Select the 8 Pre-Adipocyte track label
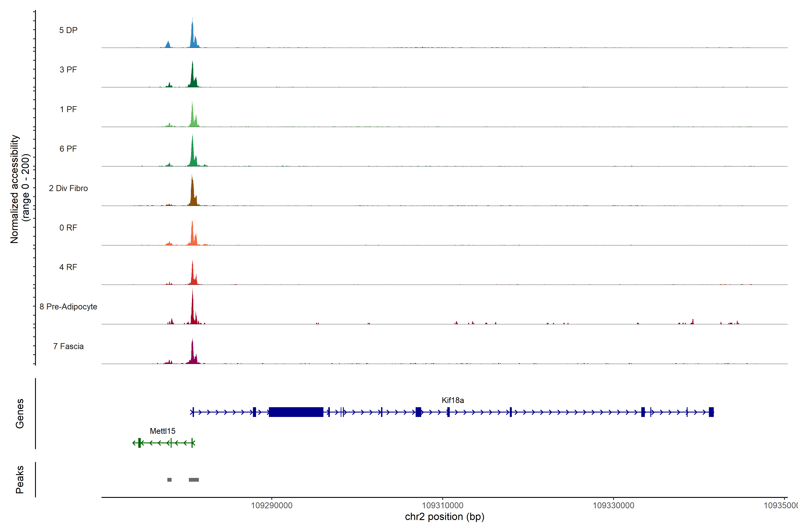The height and width of the screenshot is (532, 798). pos(68,307)
